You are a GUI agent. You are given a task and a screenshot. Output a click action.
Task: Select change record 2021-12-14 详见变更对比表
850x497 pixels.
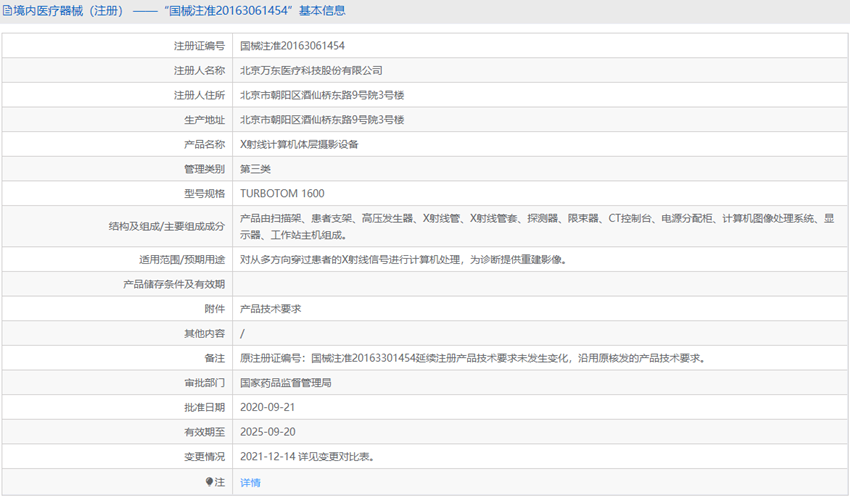tap(307, 457)
